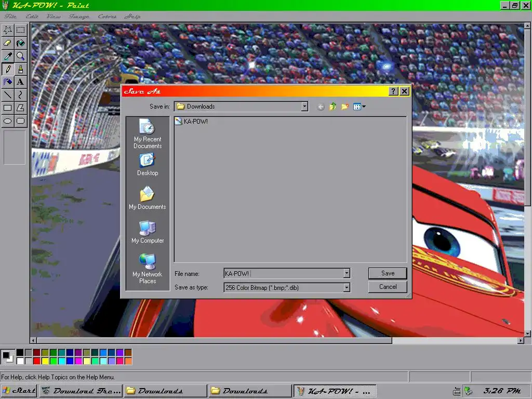Switch to the first Downloads taskbar window
The image size is (532, 399).
[165, 391]
